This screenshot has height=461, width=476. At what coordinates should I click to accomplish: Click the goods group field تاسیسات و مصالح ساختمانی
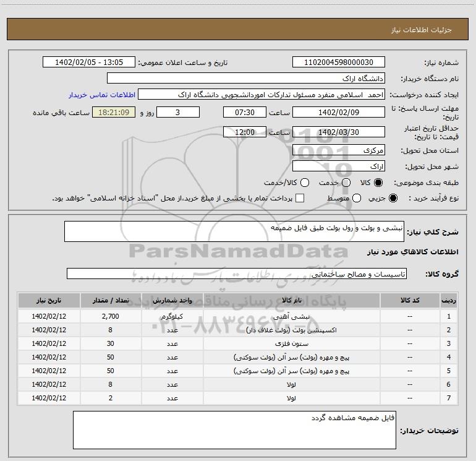[x=237, y=274]
